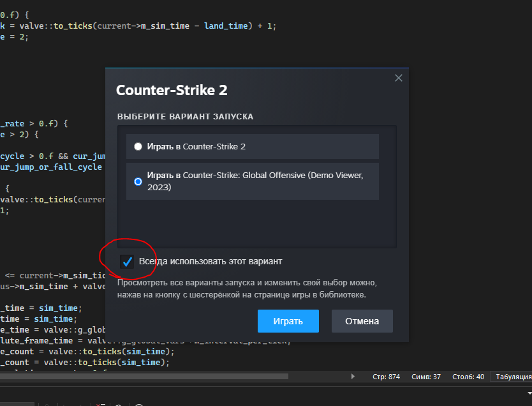Click the 'Столб: 40' column indicator
The image size is (532, 406).
pyautogui.click(x=468, y=377)
